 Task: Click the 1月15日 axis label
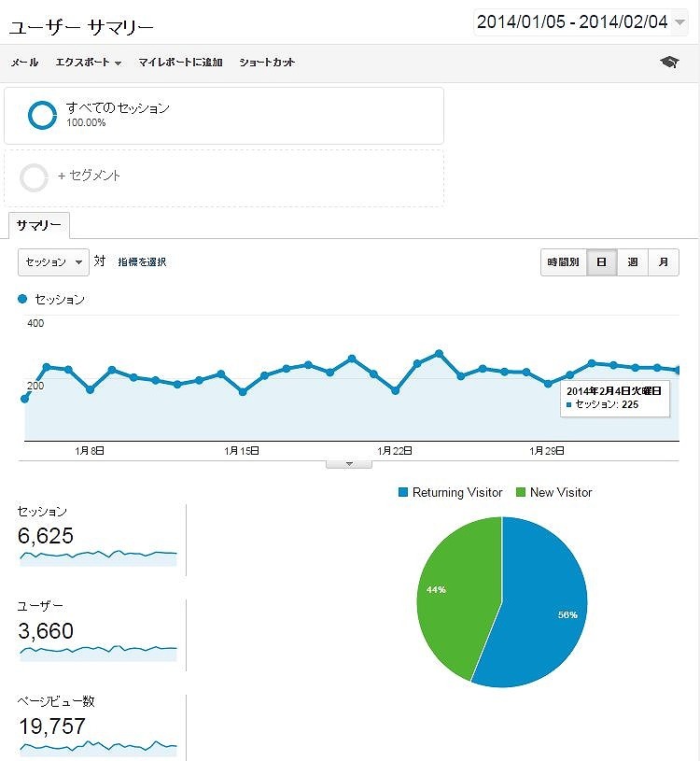click(242, 451)
